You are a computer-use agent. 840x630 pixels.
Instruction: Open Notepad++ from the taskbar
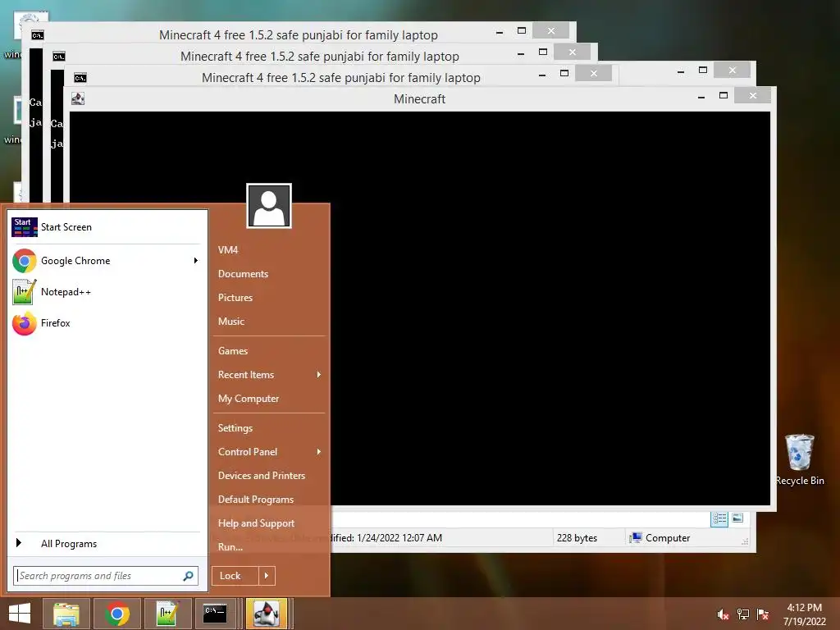point(167,614)
